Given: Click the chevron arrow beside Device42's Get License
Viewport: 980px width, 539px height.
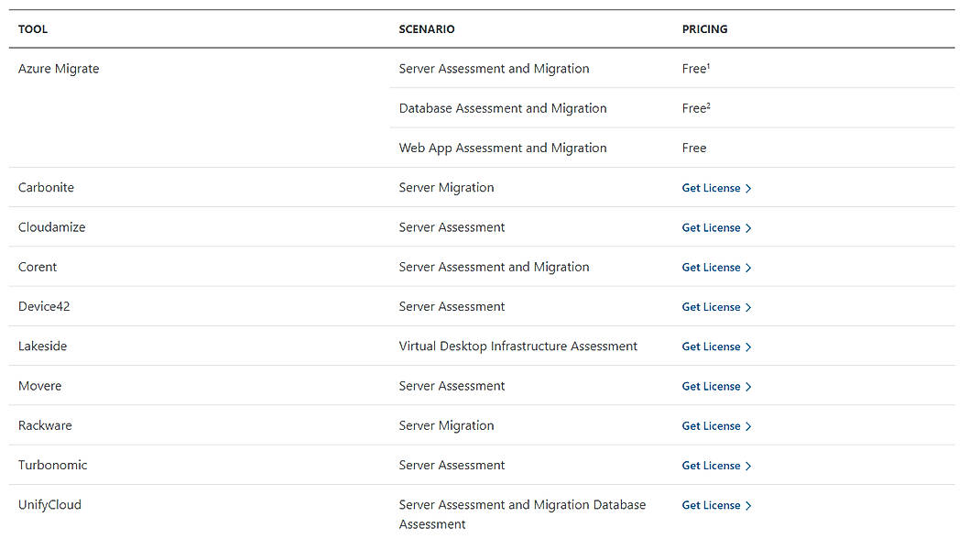Looking at the screenshot, I should 748,306.
